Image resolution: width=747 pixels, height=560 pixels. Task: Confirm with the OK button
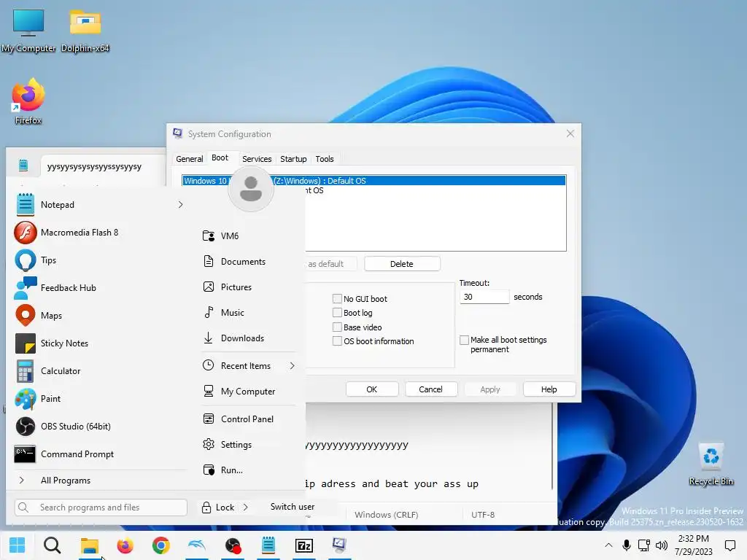371,389
